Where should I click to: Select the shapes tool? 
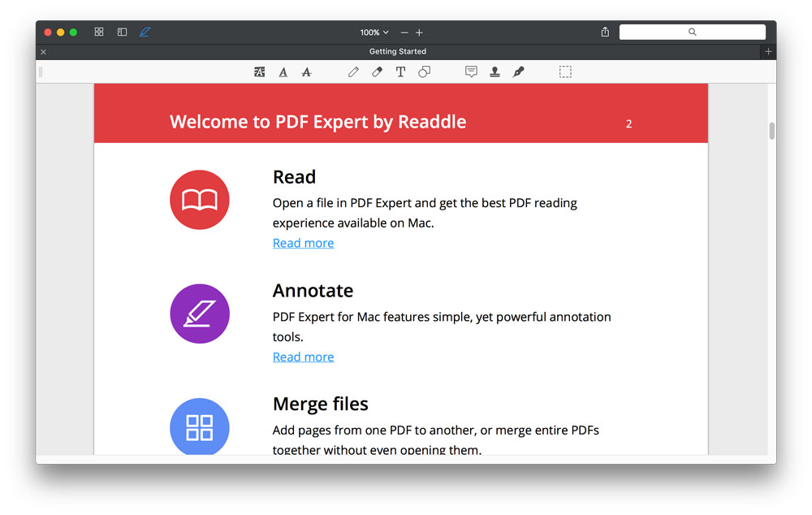tap(424, 72)
